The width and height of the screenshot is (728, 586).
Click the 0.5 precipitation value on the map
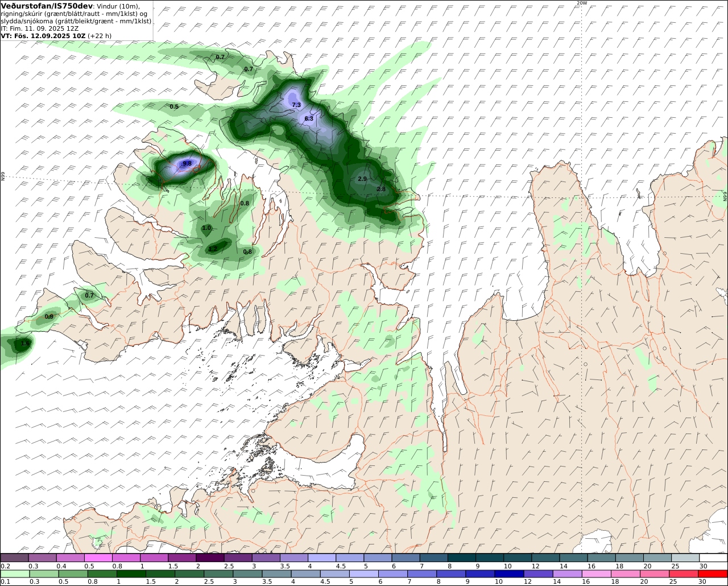[174, 107]
